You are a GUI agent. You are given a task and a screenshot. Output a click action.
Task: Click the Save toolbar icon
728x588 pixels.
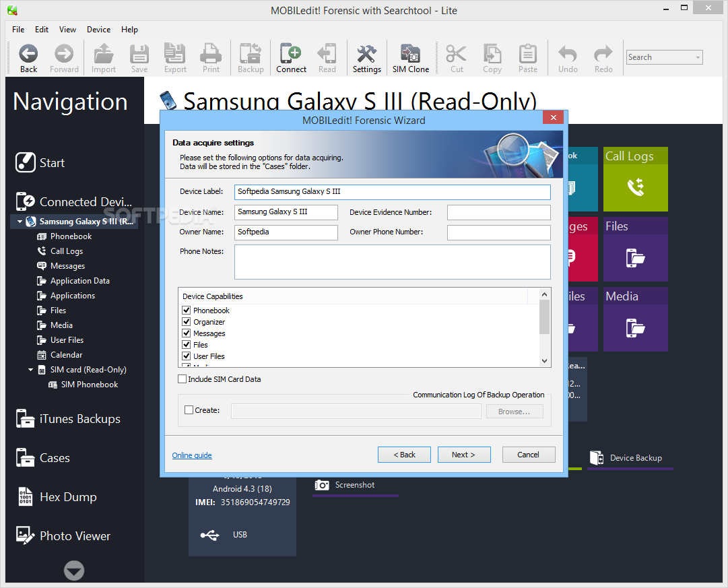[139, 58]
